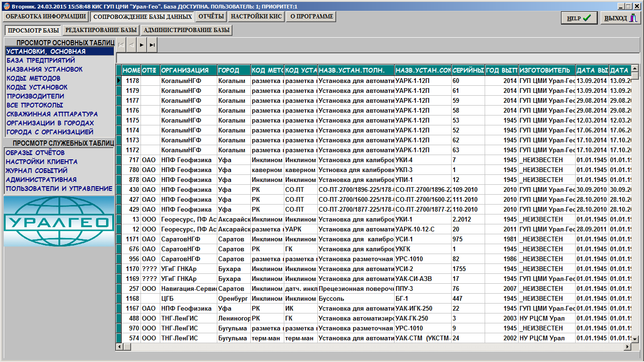Open the НАСТРОЙКИ КИС tab
Image resolution: width=644 pixels, height=362 pixels.
[x=256, y=16]
